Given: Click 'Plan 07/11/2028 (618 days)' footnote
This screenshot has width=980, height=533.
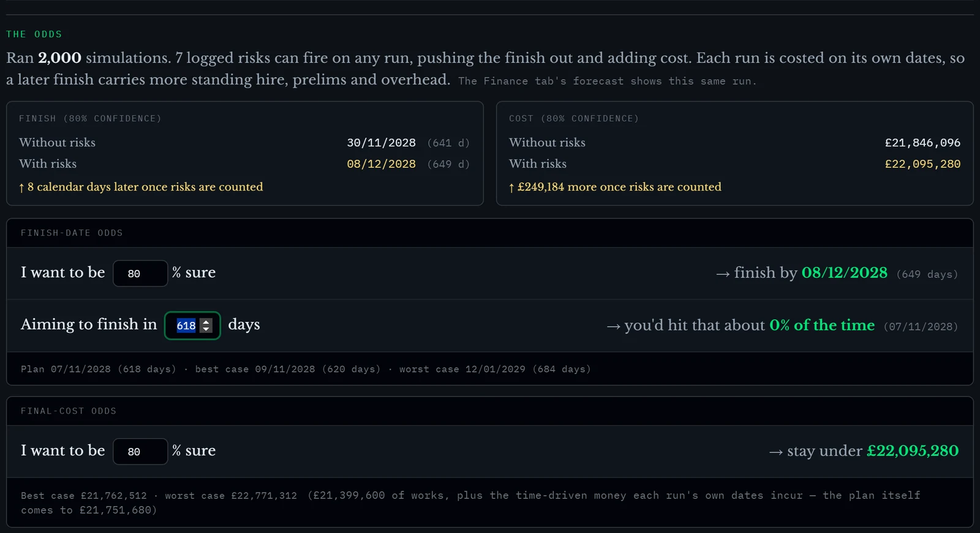Looking at the screenshot, I should coord(99,370).
